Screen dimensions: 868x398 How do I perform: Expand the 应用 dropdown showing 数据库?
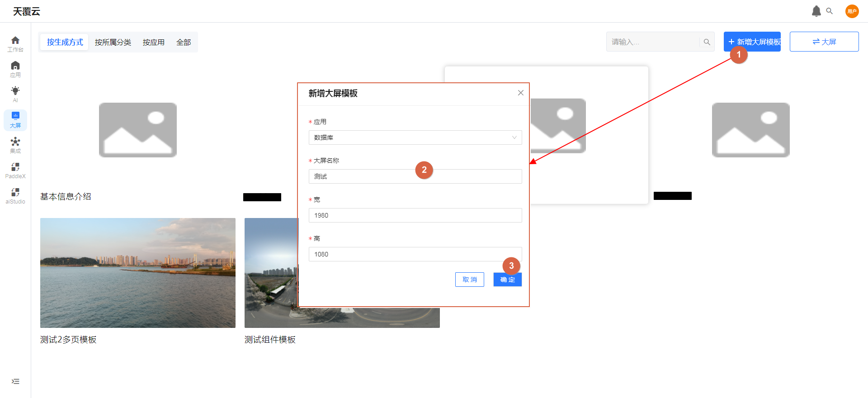415,137
